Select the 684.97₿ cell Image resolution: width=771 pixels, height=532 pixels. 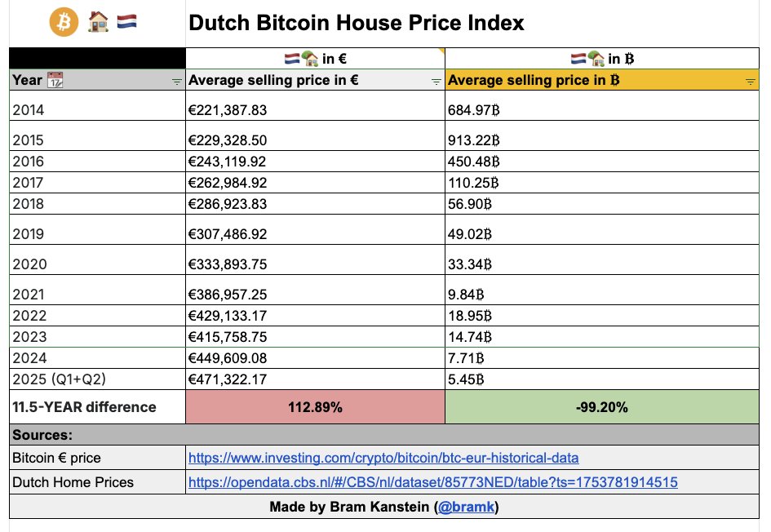click(x=602, y=106)
